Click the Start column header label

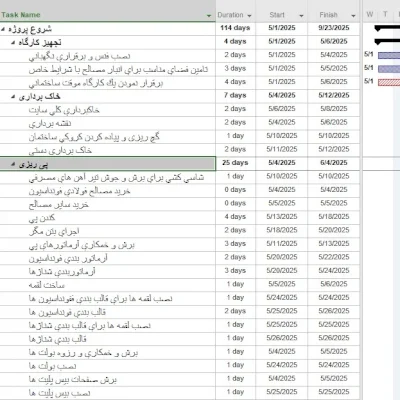[x=277, y=15]
